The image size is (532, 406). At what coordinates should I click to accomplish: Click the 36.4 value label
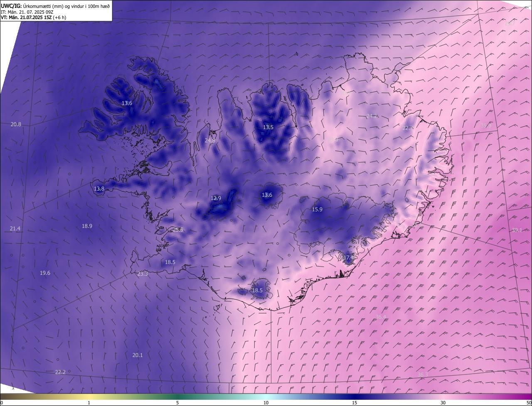[x=380, y=317]
